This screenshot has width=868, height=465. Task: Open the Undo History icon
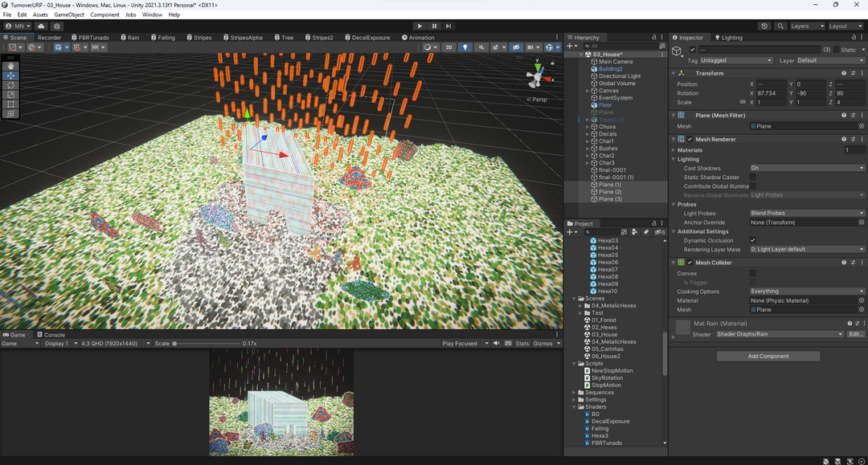pos(764,26)
